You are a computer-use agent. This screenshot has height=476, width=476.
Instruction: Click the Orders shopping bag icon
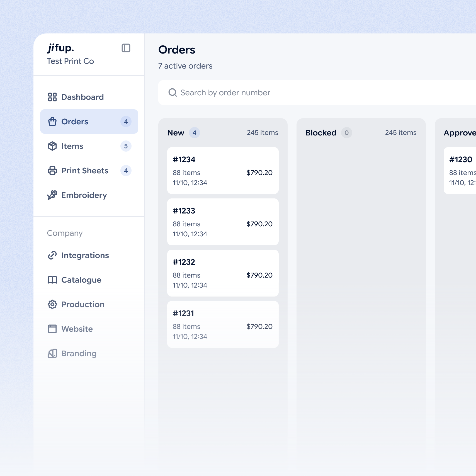[52, 122]
